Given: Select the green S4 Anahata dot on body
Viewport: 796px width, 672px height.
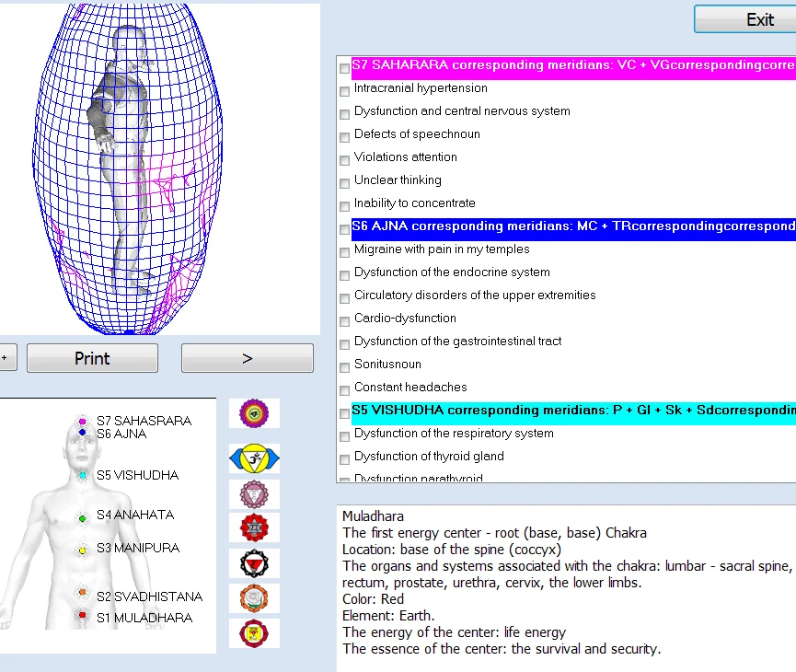Looking at the screenshot, I should pos(82,518).
